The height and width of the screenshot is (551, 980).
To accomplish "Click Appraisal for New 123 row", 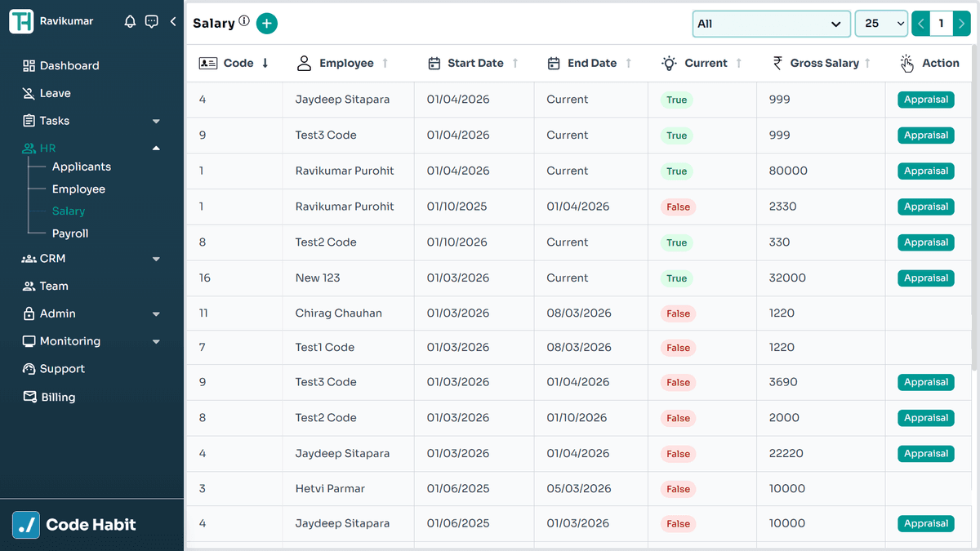I will click(x=926, y=278).
